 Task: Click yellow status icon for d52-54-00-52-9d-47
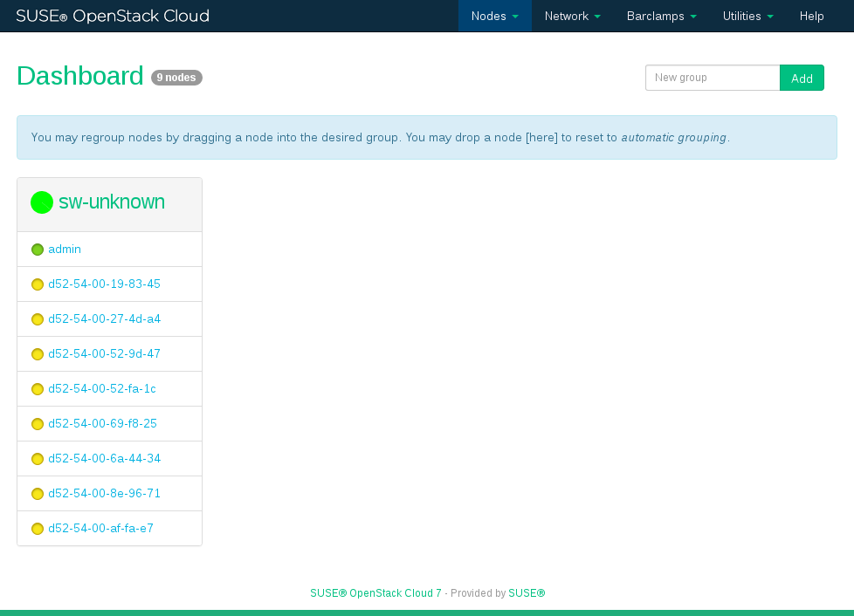click(38, 354)
